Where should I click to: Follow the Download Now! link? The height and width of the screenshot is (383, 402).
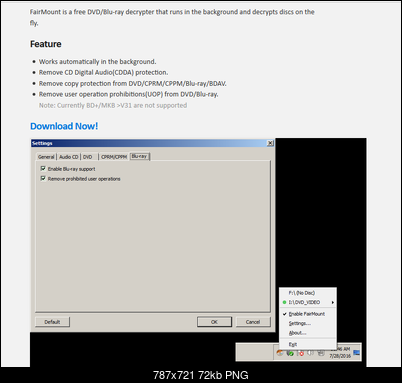click(x=64, y=126)
